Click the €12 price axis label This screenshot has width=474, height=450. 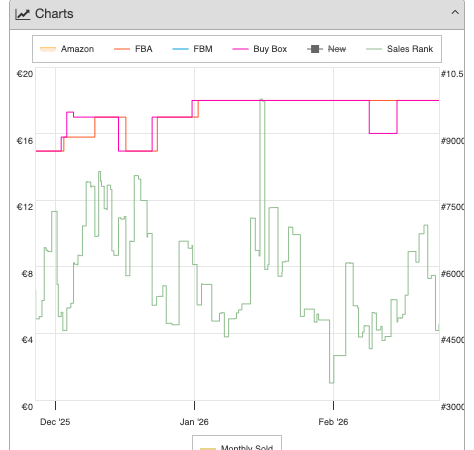(x=25, y=207)
